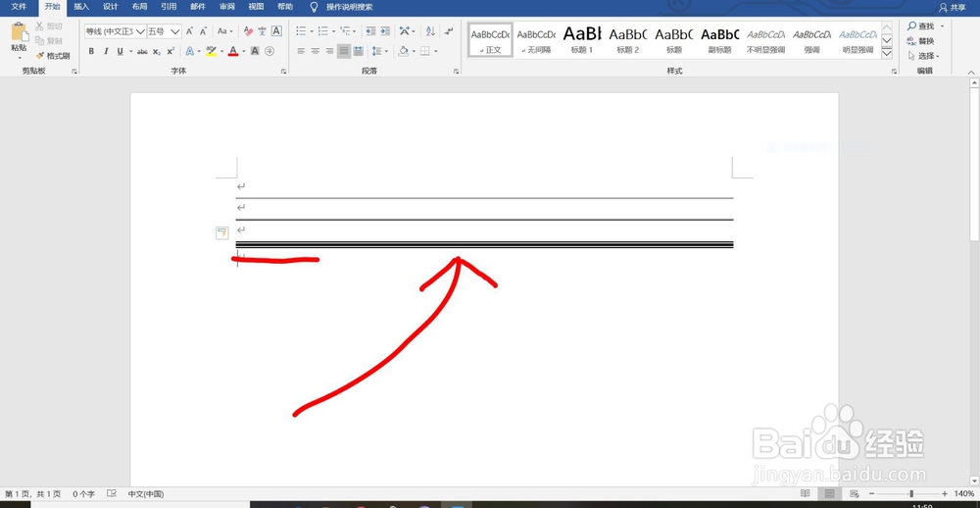Toggle justify alignment

(x=344, y=51)
